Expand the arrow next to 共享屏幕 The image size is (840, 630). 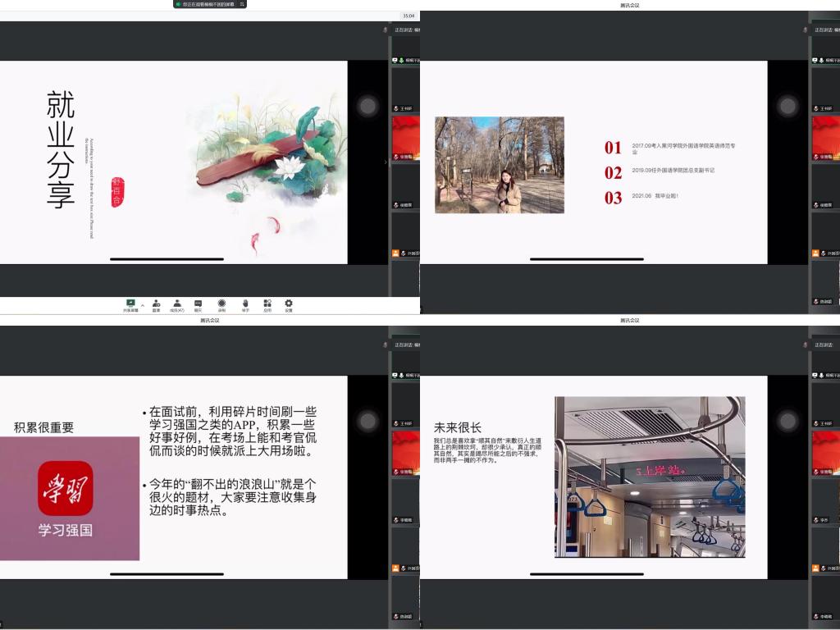click(142, 305)
